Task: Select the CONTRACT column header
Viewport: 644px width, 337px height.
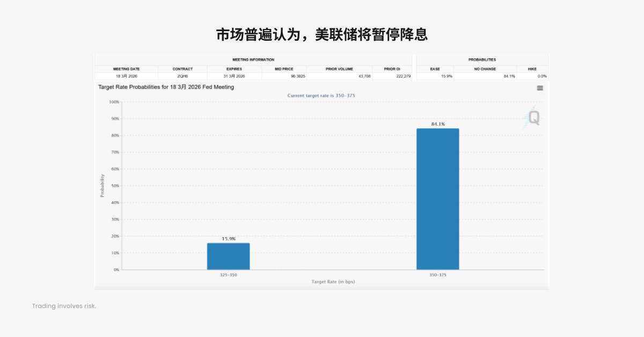Action: click(182, 69)
